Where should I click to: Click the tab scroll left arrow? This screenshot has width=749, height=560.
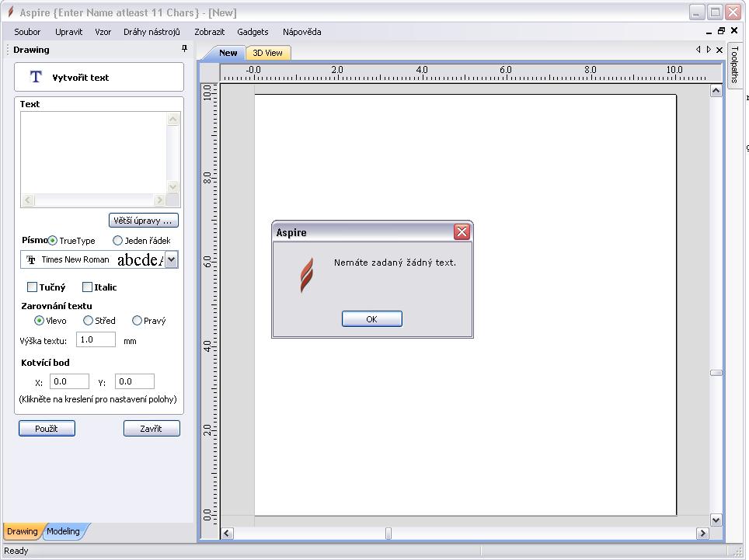698,50
